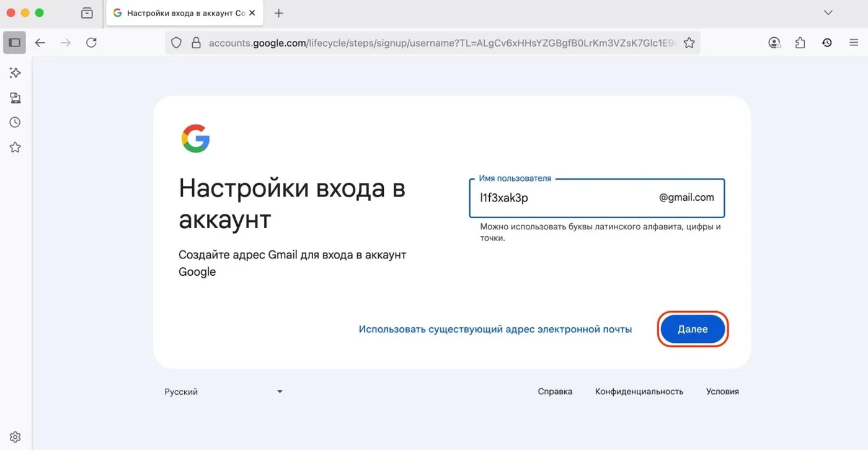Open the hamburger application menu
This screenshot has width=868, height=450.
tap(854, 43)
